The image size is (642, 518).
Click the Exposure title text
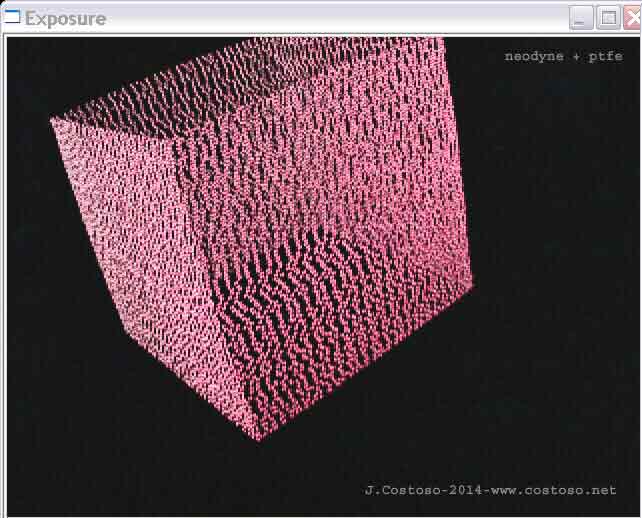pyautogui.click(x=65, y=18)
